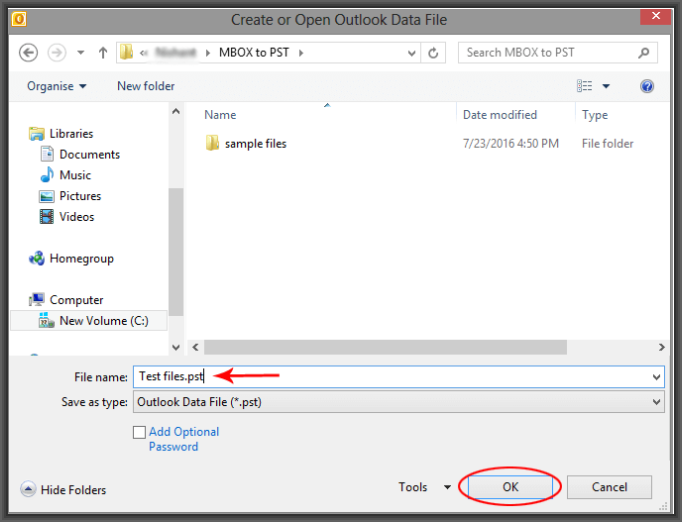Open the Tools dropdown menu
The image size is (682, 522).
(x=425, y=487)
